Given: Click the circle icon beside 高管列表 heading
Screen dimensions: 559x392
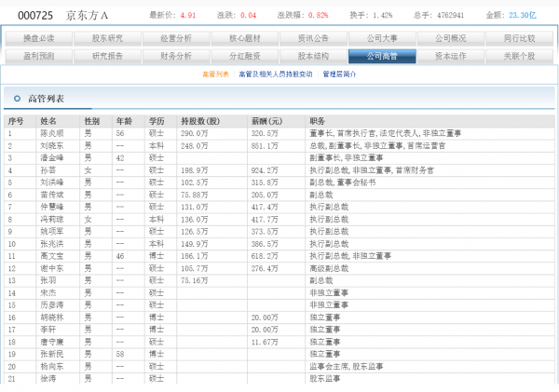Looking at the screenshot, I should 17,99.
